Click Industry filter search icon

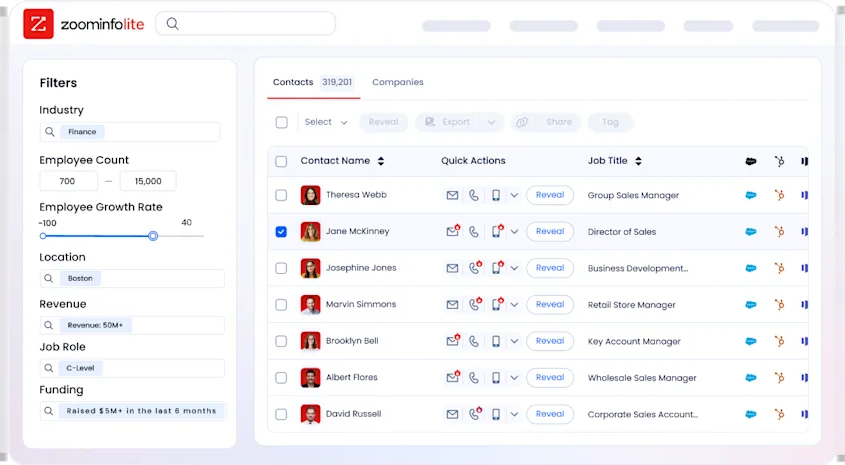click(x=50, y=131)
